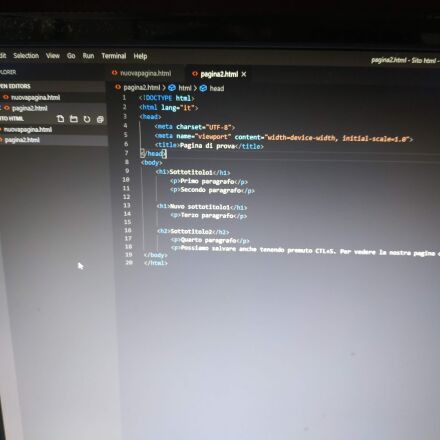Viewport: 440px width, 440px height.
Task: Open the Help menu
Action: point(140,56)
